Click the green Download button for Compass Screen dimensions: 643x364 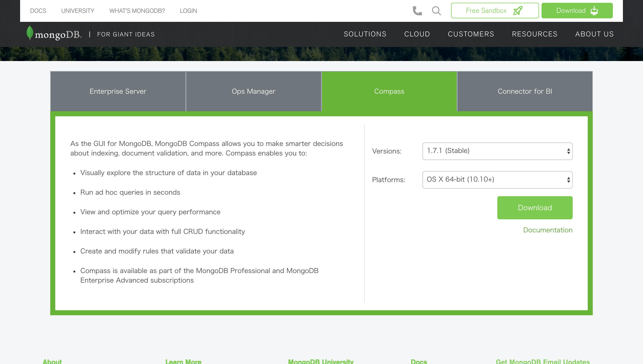click(535, 207)
